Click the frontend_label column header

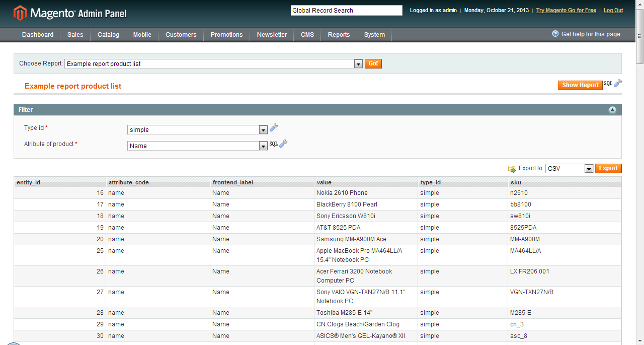(262, 182)
